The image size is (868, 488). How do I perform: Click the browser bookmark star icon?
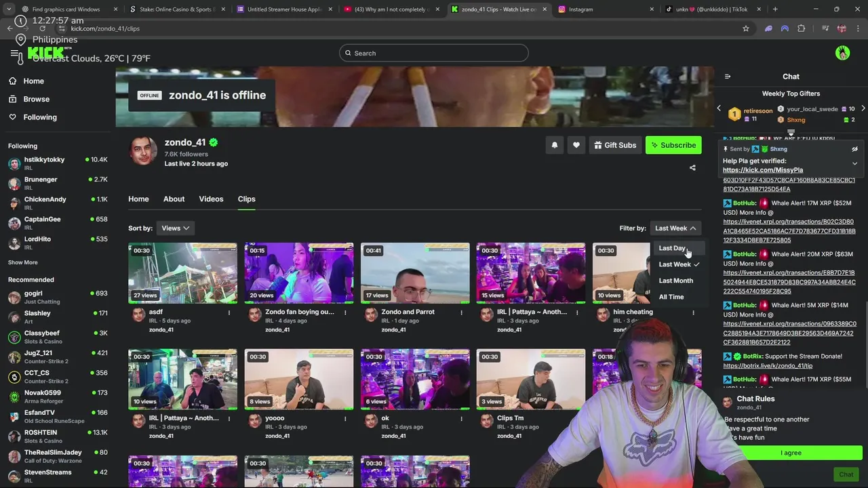745,28
